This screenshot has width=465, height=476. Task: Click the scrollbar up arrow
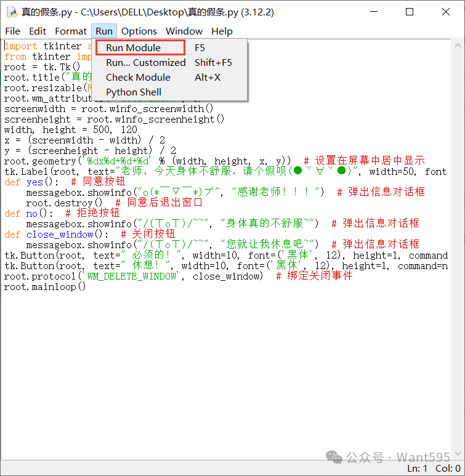pos(458,46)
